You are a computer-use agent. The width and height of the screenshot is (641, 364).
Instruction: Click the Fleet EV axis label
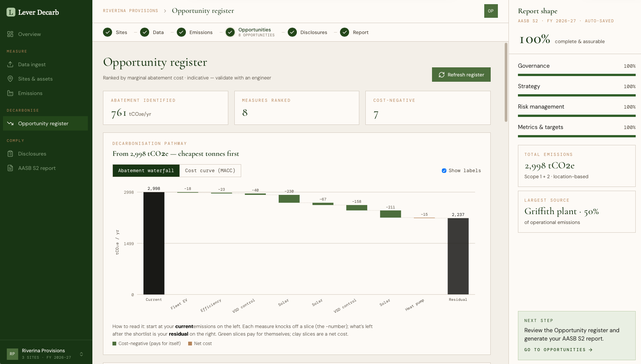tap(179, 304)
